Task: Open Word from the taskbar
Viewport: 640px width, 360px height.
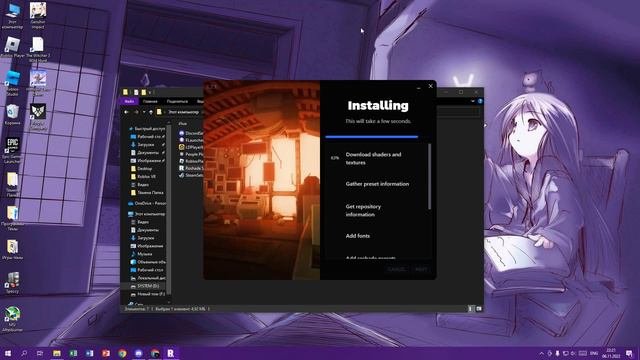Action: (89, 353)
